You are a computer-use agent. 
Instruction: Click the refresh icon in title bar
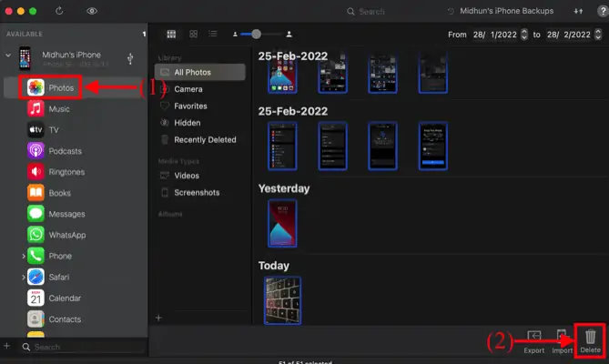(x=60, y=11)
